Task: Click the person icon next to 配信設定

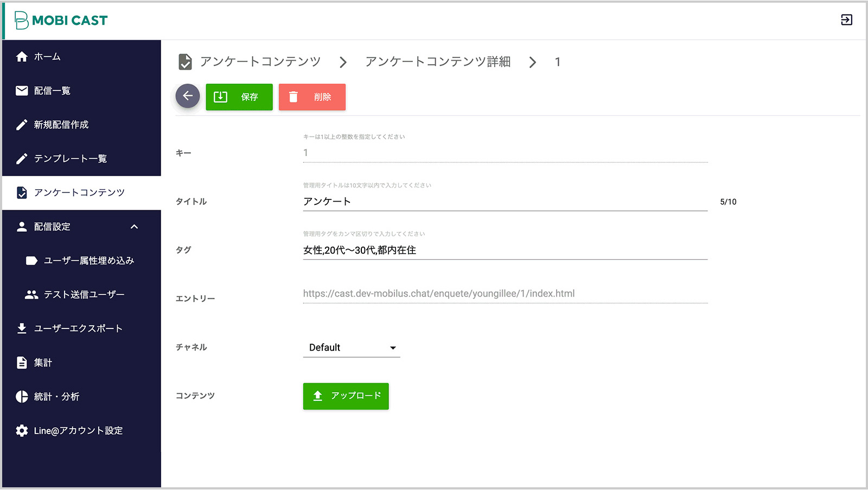Action: tap(22, 227)
